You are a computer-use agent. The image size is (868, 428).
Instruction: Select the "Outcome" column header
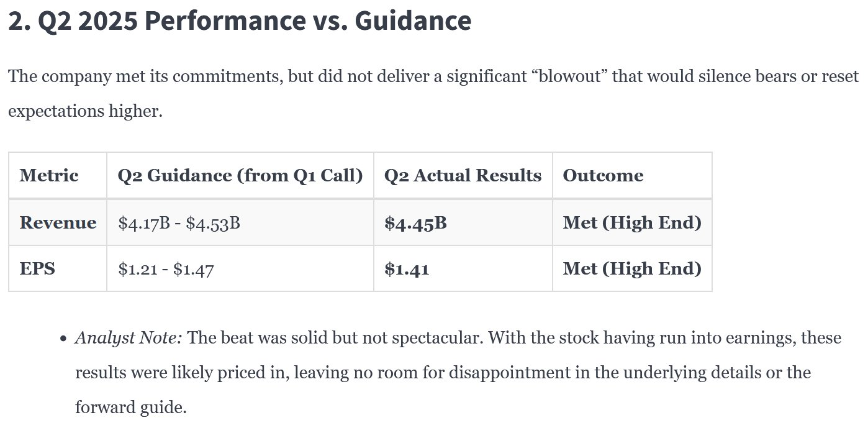coord(602,176)
